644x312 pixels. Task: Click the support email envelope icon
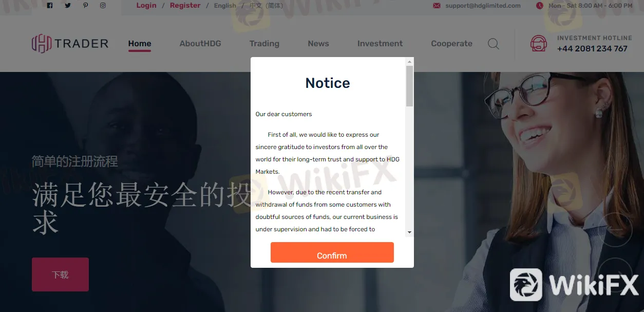point(437,6)
